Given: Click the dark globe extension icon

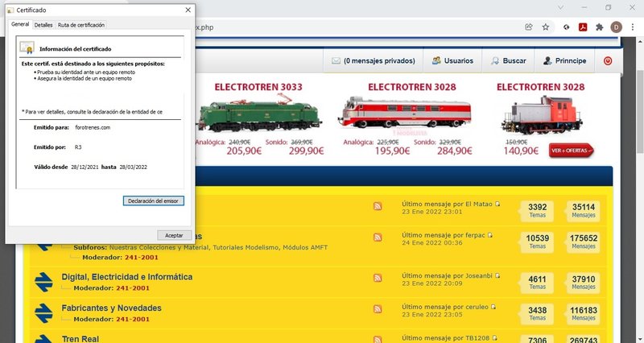Looking at the screenshot, I should pos(567,27).
